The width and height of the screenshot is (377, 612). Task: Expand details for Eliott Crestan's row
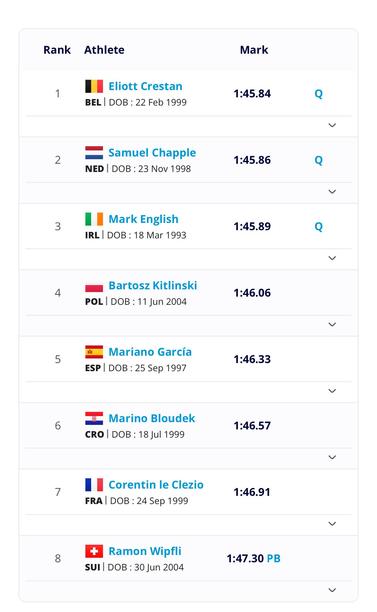(332, 125)
